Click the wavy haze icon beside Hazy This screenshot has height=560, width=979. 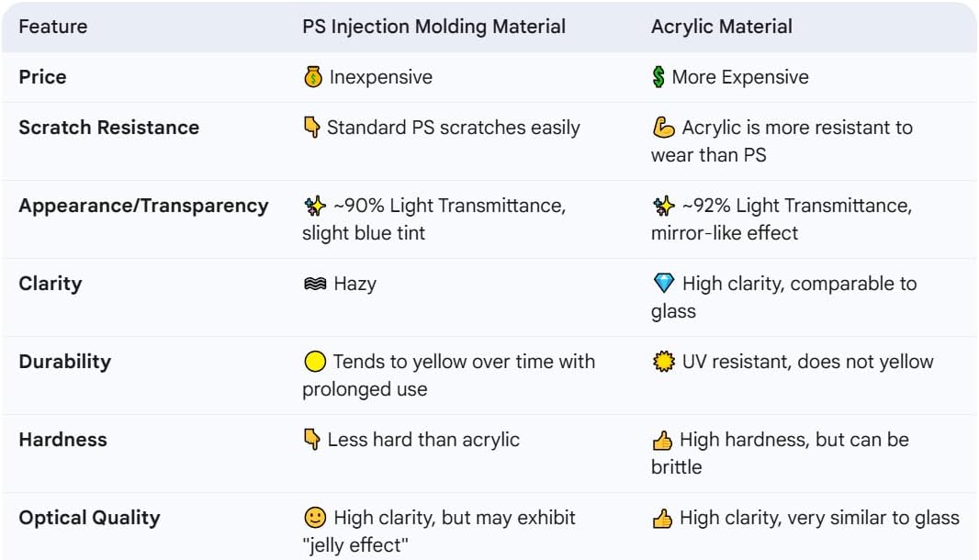(314, 285)
